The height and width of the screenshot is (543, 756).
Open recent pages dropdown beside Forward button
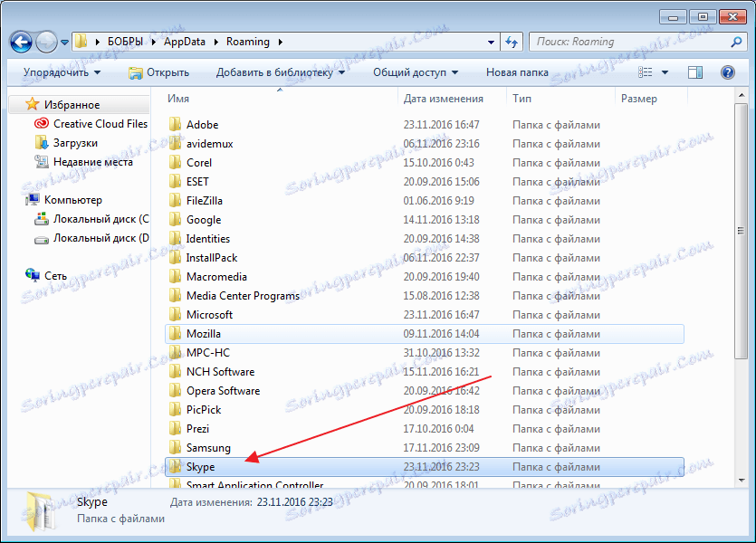(64, 43)
